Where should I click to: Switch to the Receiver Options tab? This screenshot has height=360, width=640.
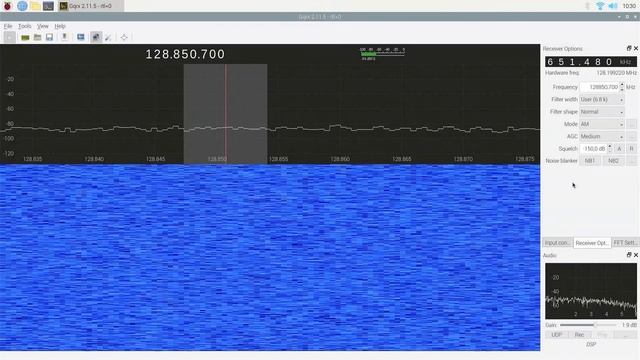coord(592,243)
